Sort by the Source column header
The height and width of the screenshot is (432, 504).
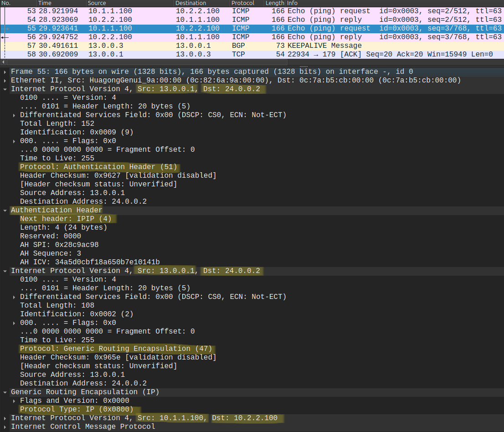tap(130, 3)
